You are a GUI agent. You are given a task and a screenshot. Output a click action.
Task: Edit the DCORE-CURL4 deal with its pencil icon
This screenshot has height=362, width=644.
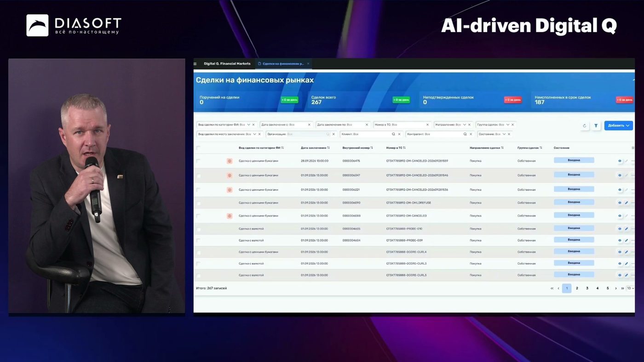[627, 252]
